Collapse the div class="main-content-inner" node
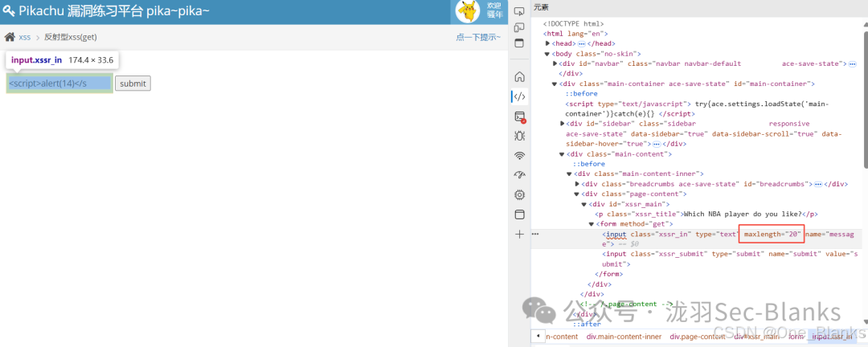 (570, 173)
